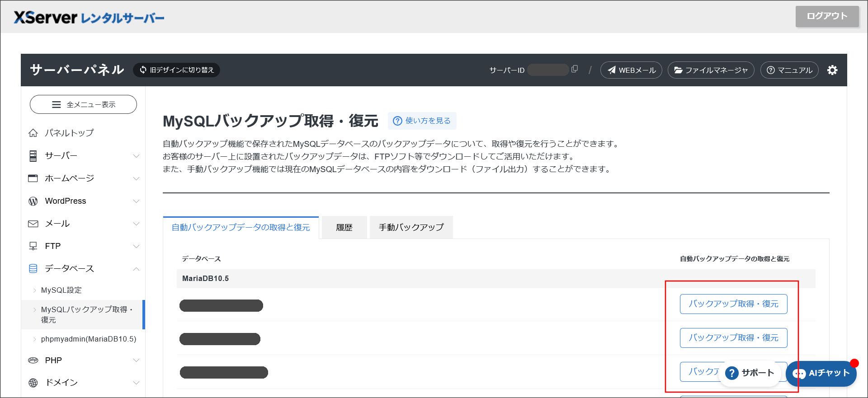Image resolution: width=868 pixels, height=398 pixels.
Task: Open AIチャット
Action: click(x=821, y=373)
